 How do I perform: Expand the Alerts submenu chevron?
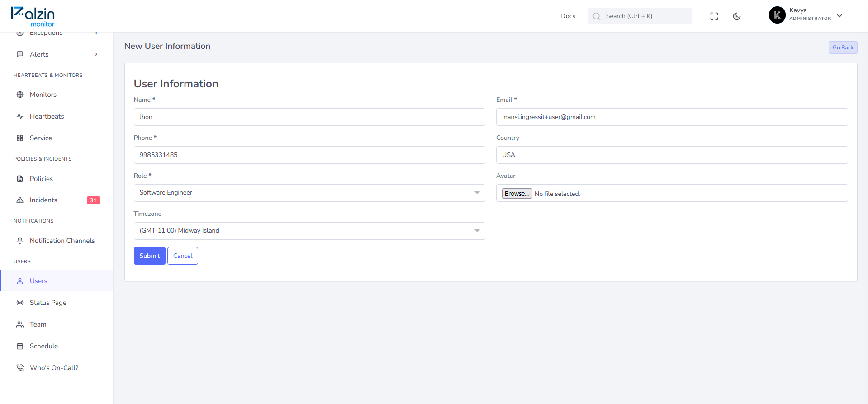96,54
